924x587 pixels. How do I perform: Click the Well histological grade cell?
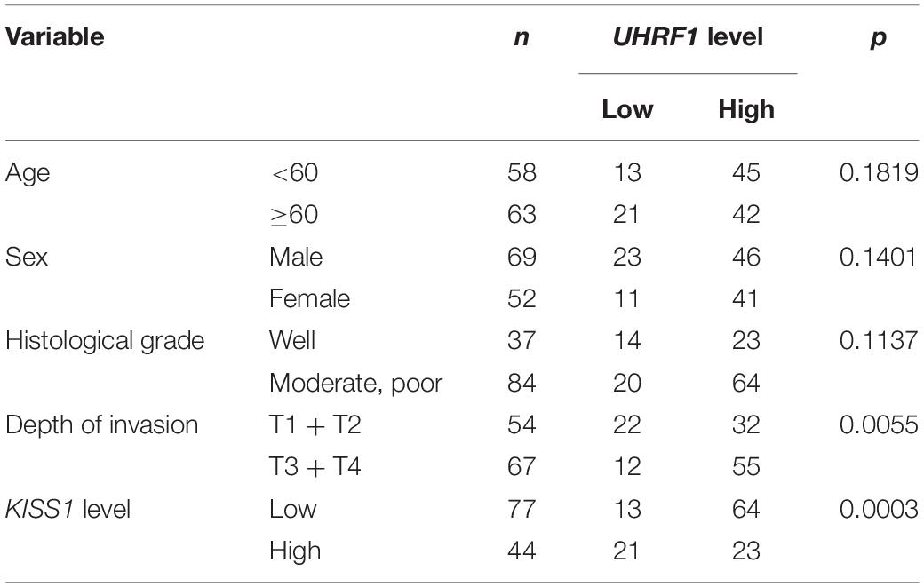point(292,341)
